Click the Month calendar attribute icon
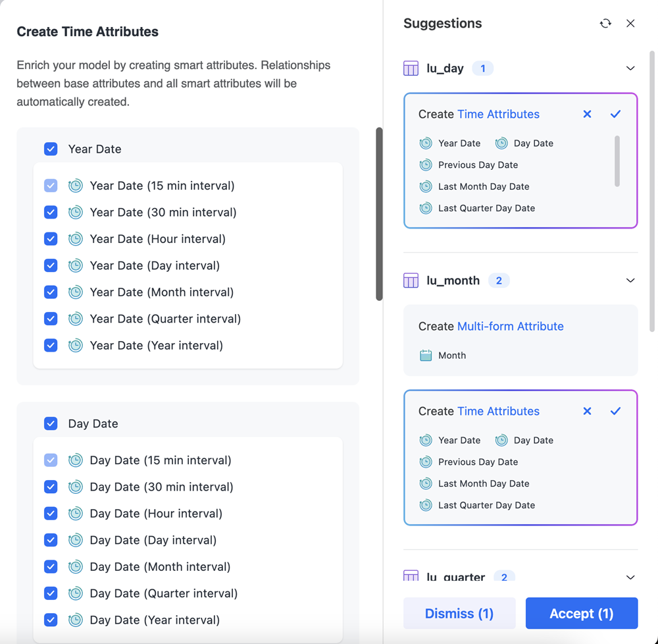 click(x=426, y=356)
